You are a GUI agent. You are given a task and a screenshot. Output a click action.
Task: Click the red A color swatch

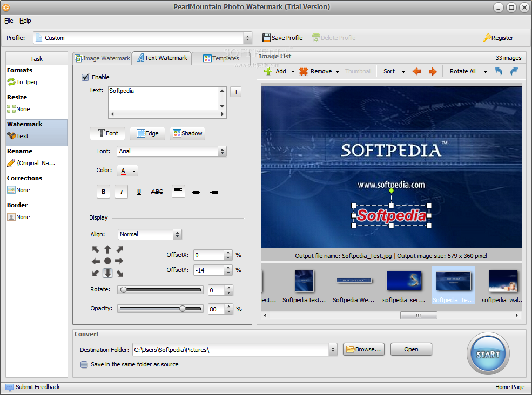pyautogui.click(x=123, y=171)
